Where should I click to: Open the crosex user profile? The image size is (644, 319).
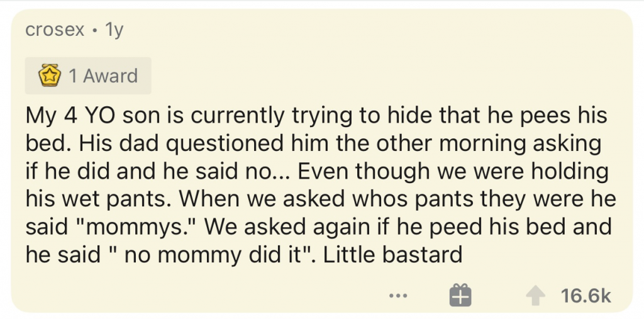pos(55,30)
